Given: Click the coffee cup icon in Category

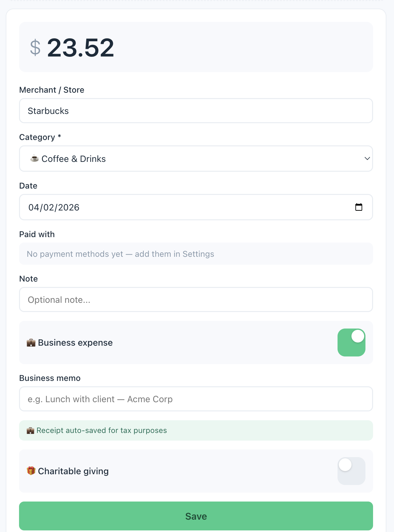Looking at the screenshot, I should coord(35,158).
